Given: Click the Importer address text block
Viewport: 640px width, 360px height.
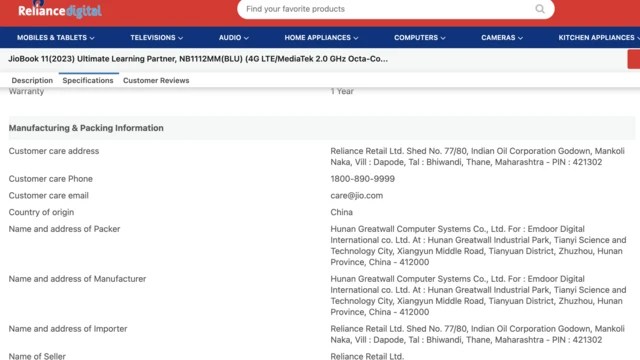Looking at the screenshot, I should [x=478, y=334].
